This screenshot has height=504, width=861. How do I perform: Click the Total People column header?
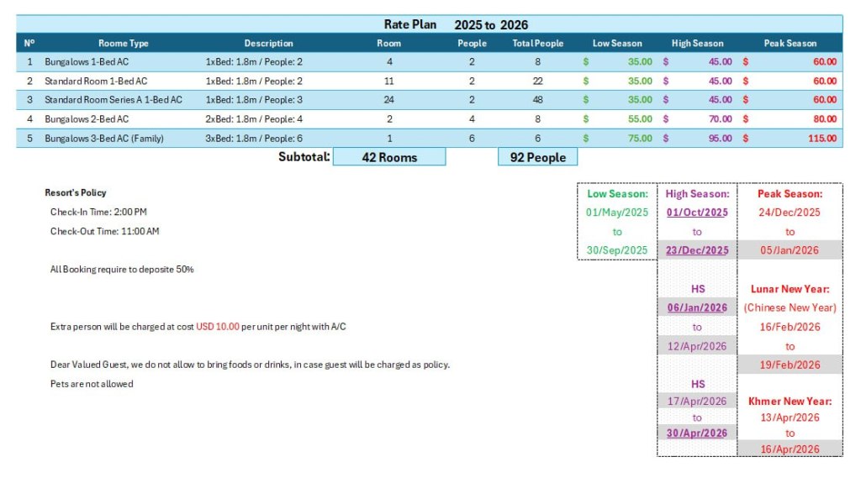[x=537, y=43]
